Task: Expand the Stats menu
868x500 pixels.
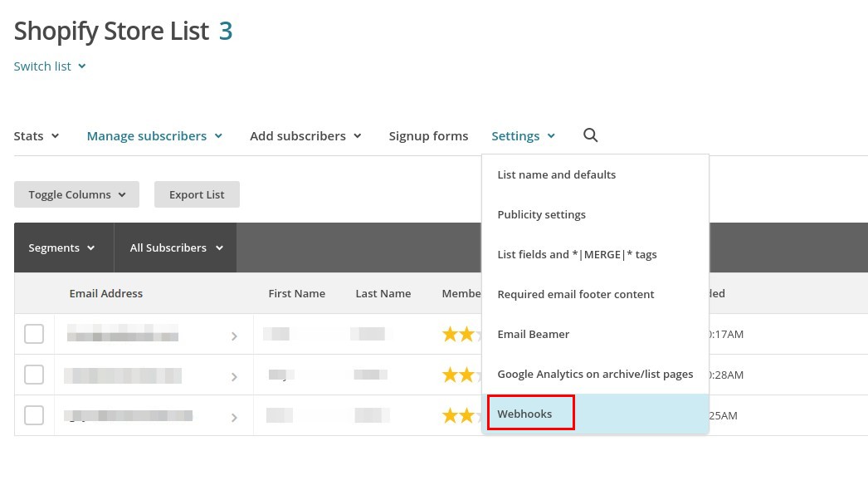Action: pos(37,136)
